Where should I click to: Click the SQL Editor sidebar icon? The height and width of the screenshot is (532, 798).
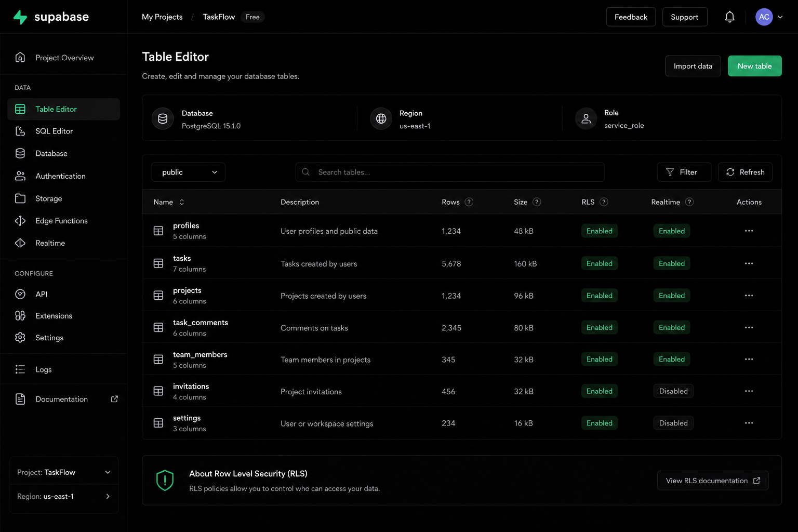tap(20, 131)
